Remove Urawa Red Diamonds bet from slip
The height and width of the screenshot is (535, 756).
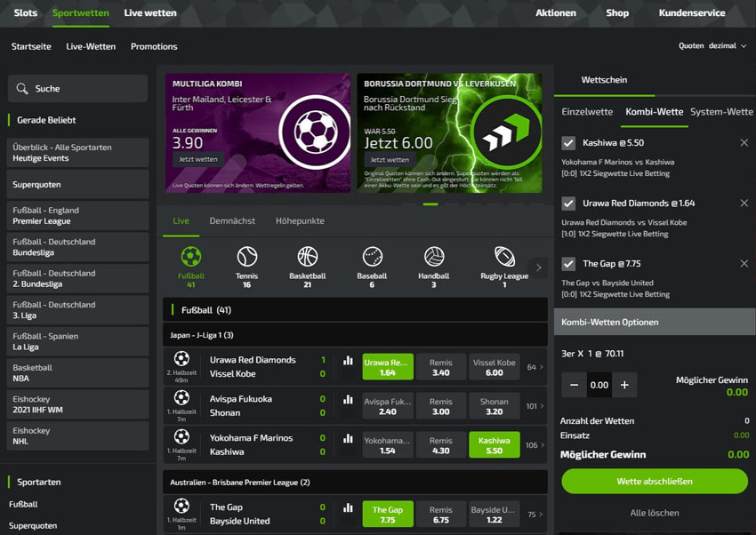(744, 204)
